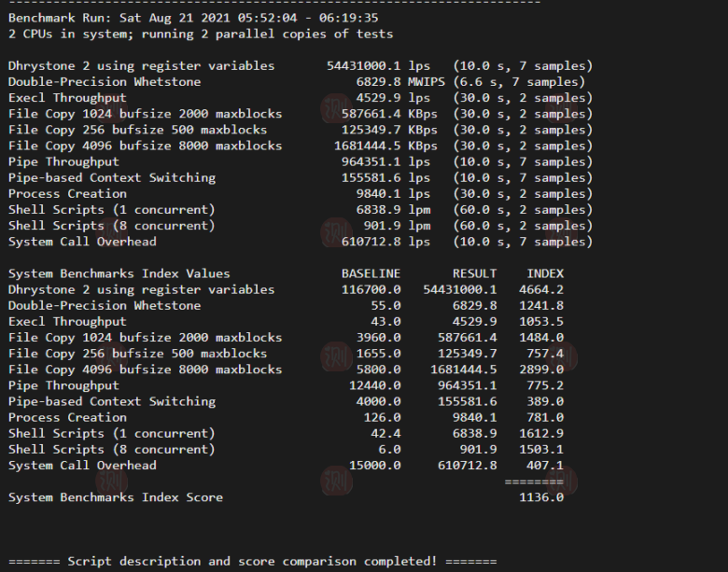Image resolution: width=728 pixels, height=572 pixels.
Task: Click Shell Scripts 6838.9 lpm value
Action: [393, 210]
